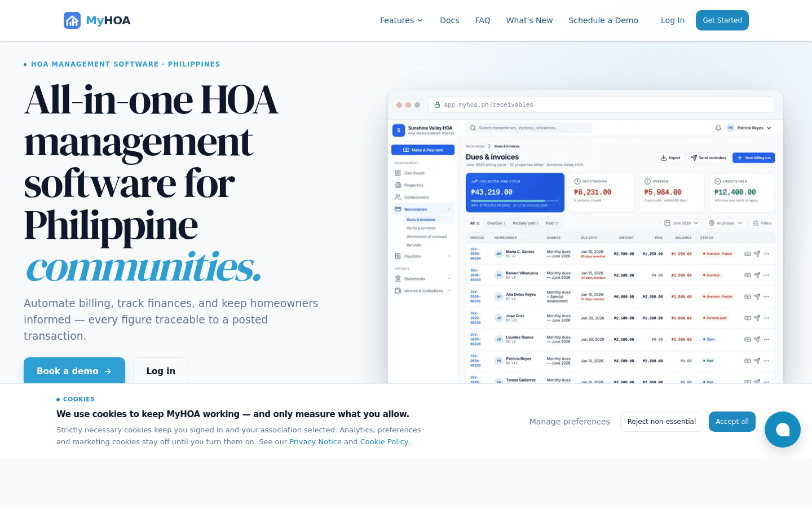812x508 pixels.
Task: Click the Send reminders button in preview
Action: pyautogui.click(x=708, y=158)
